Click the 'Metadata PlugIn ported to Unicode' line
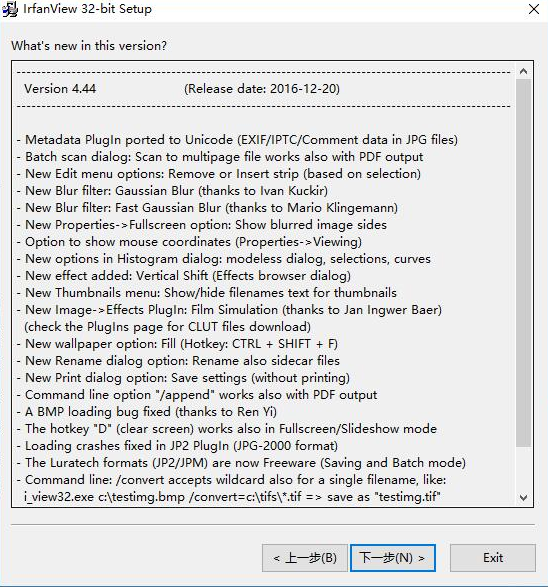This screenshot has height=587, width=548. tap(237, 140)
